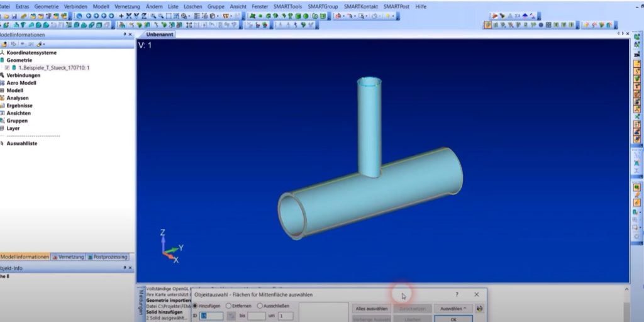This screenshot has height=322, width=644.
Task: Toggle checkbox for Beispiele_T_Stueck geometry
Action: pyautogui.click(x=7, y=67)
